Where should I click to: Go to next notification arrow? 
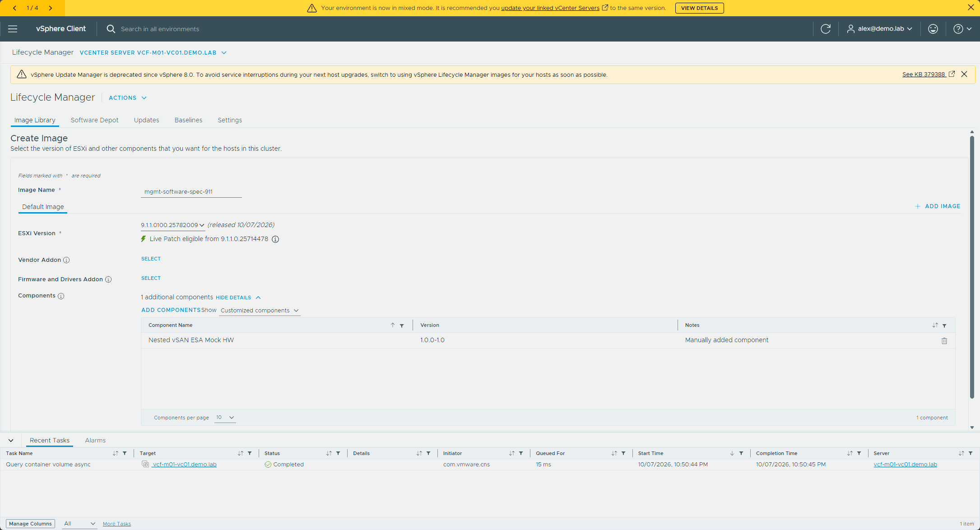pyautogui.click(x=50, y=8)
